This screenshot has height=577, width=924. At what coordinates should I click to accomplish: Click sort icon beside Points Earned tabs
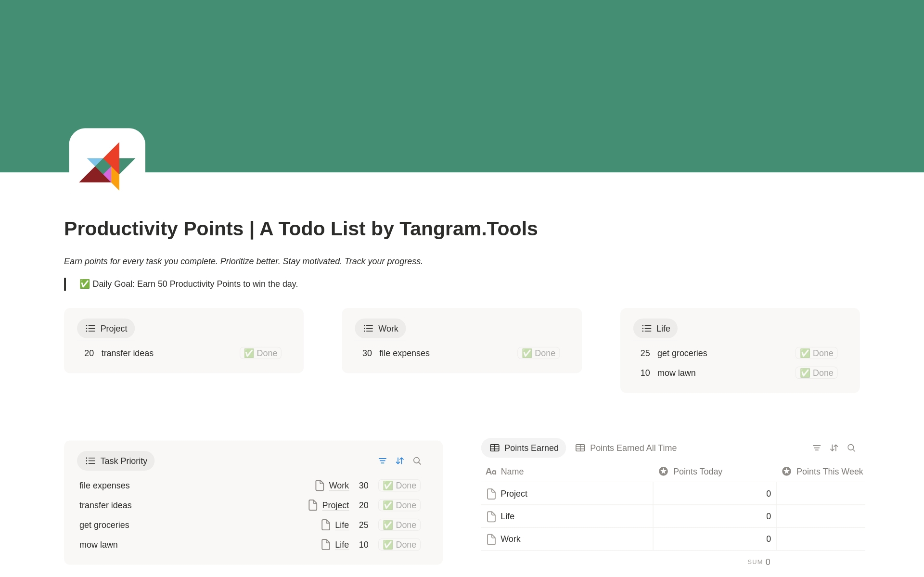(834, 448)
